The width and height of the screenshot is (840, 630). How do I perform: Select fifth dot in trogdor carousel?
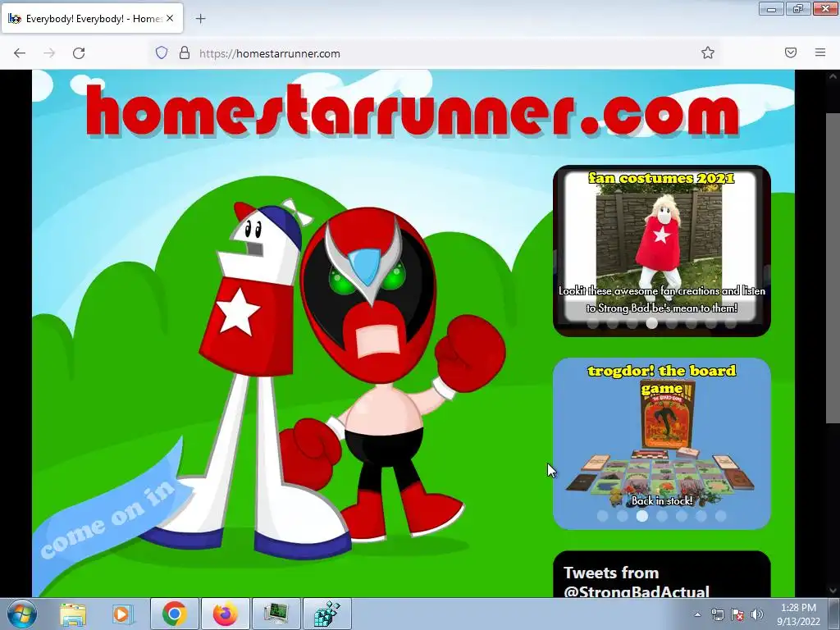[x=682, y=516]
